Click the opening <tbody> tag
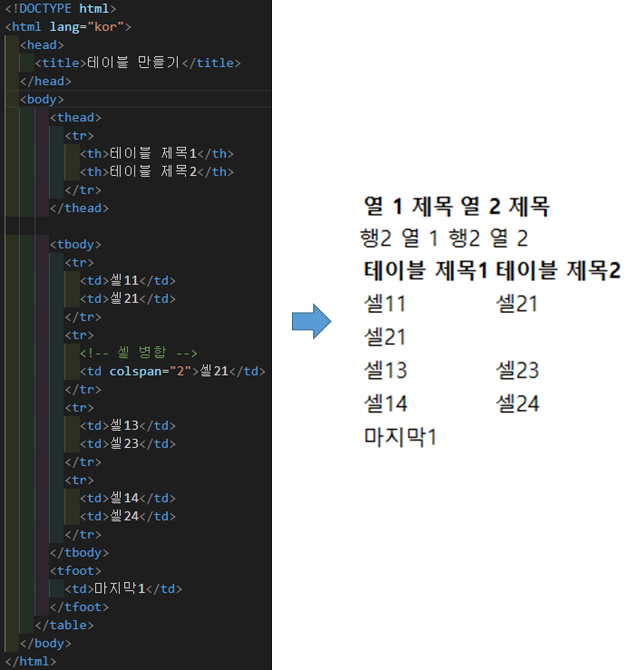Image resolution: width=644 pixels, height=670 pixels. click(75, 244)
